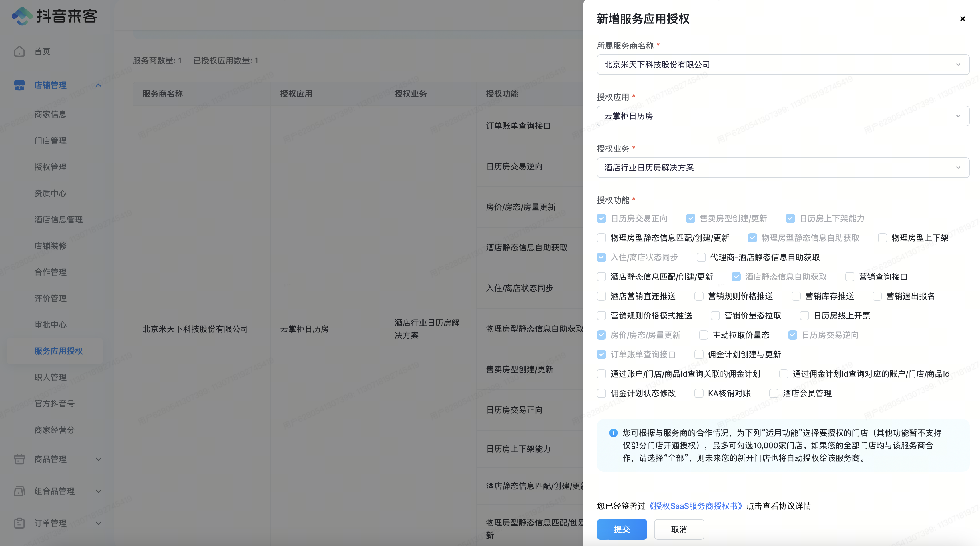This screenshot has width=980, height=546.
Task: Click the 抖音来客 logo icon
Action: 22,16
